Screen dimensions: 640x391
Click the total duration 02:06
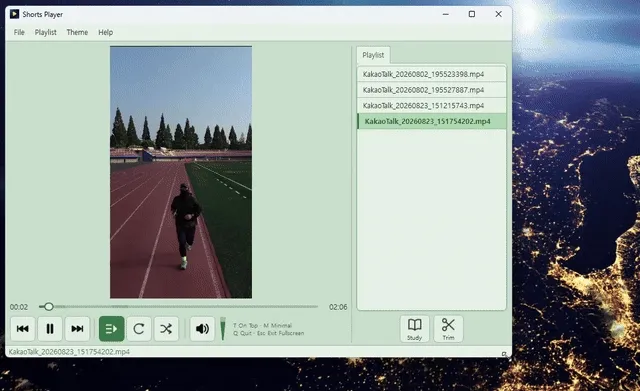(x=338, y=307)
